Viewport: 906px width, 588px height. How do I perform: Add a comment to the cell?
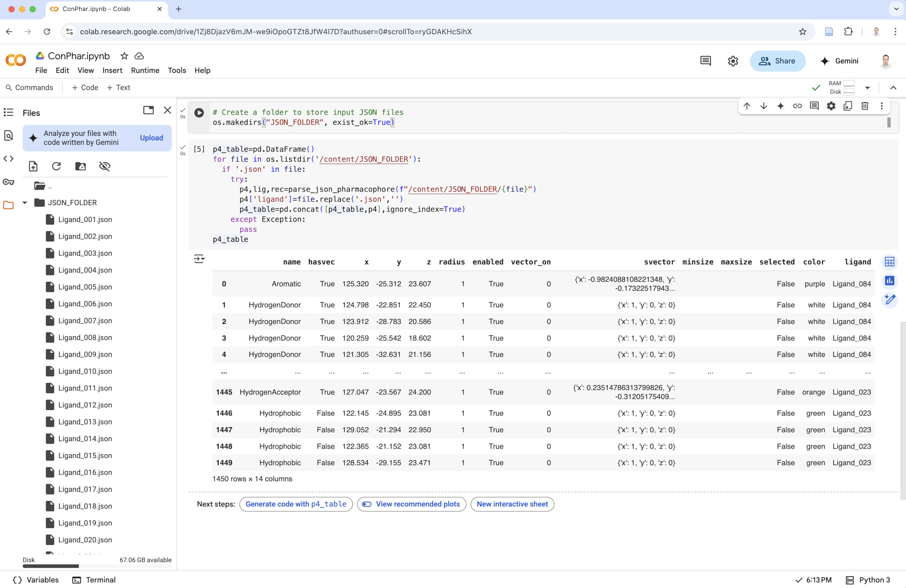(x=814, y=106)
